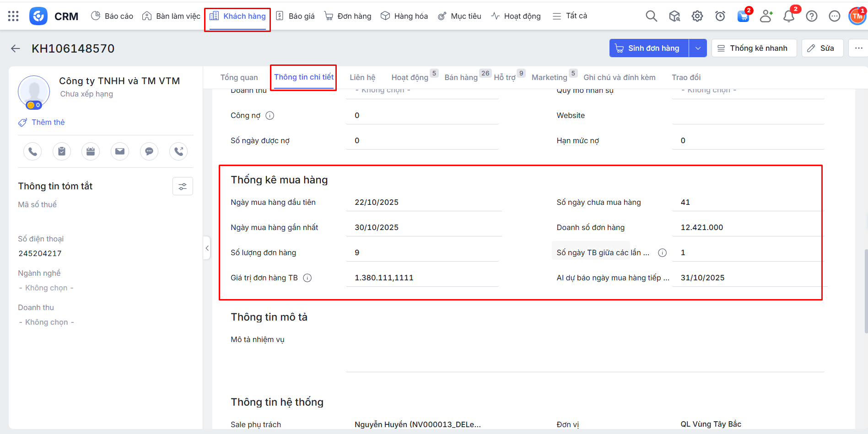Click the phone call icon in customer panel
Image resolution: width=868 pixels, height=434 pixels.
tap(32, 151)
